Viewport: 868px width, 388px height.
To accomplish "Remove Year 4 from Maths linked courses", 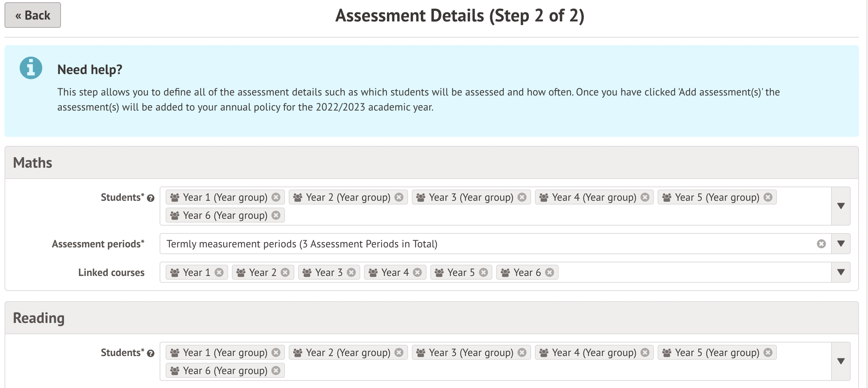I will 417,273.
